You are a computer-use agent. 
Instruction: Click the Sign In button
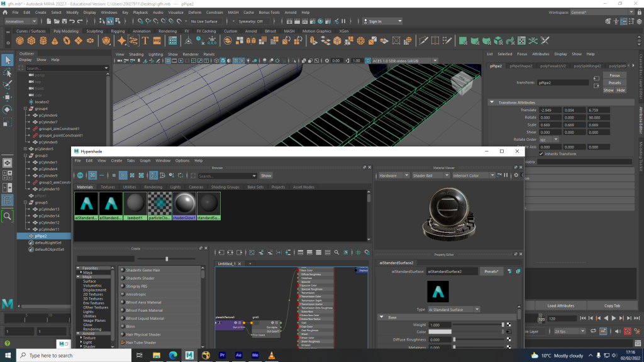pyautogui.click(x=382, y=21)
